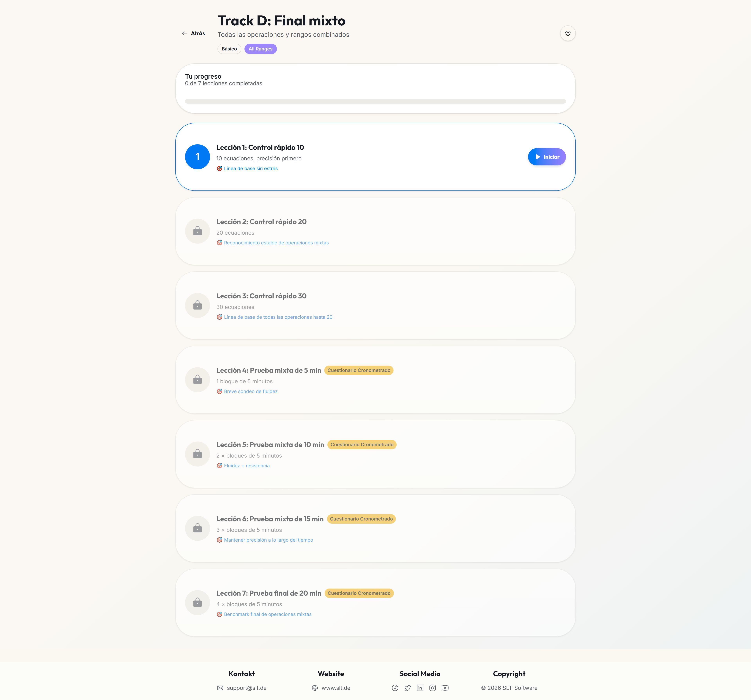Click the Facebook icon in the footer
The width and height of the screenshot is (751, 700).
click(x=395, y=688)
